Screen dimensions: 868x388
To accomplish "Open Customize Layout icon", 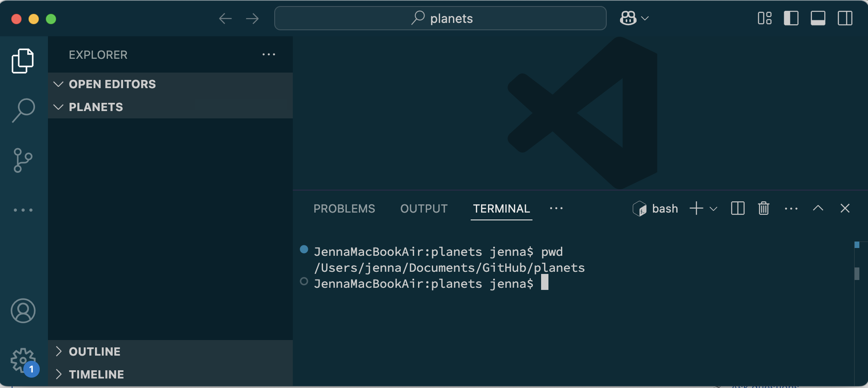I will click(765, 18).
